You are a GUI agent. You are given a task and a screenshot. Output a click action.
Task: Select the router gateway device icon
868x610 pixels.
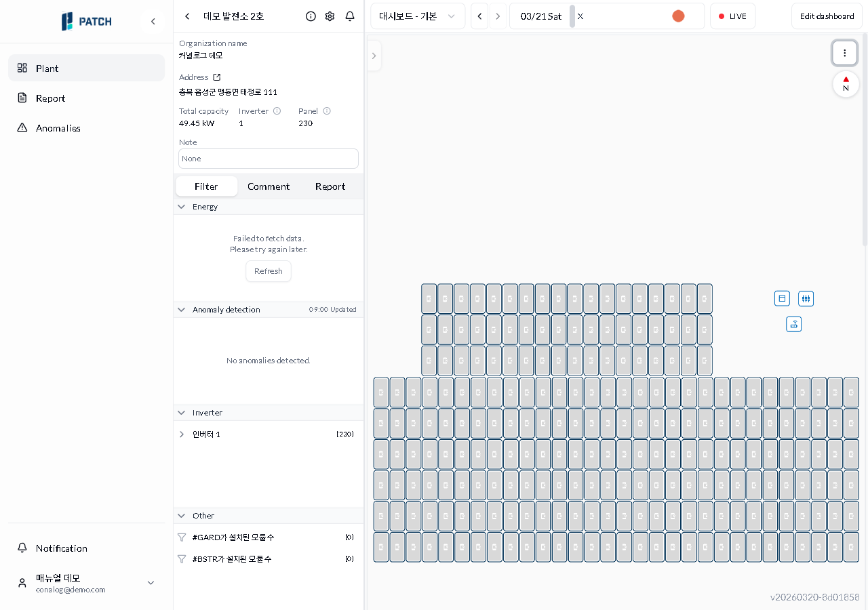(x=794, y=324)
